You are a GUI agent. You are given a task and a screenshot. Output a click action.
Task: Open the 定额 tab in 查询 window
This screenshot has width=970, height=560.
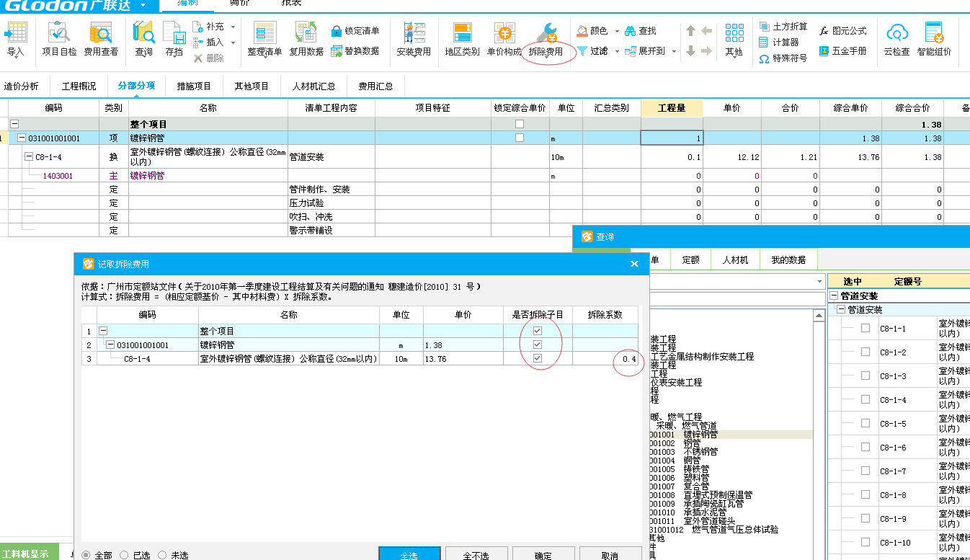click(x=690, y=259)
